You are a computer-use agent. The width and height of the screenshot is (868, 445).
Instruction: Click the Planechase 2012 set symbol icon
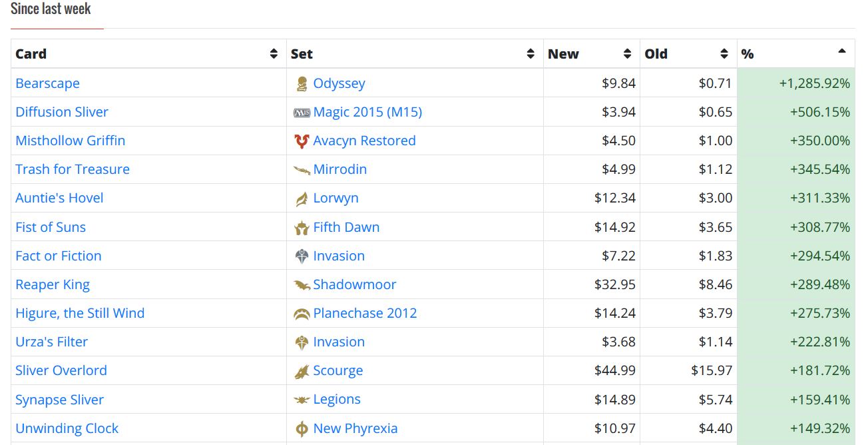[302, 314]
